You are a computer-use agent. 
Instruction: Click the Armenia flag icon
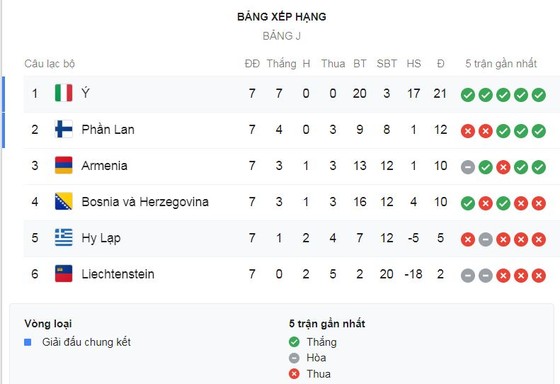click(64, 165)
